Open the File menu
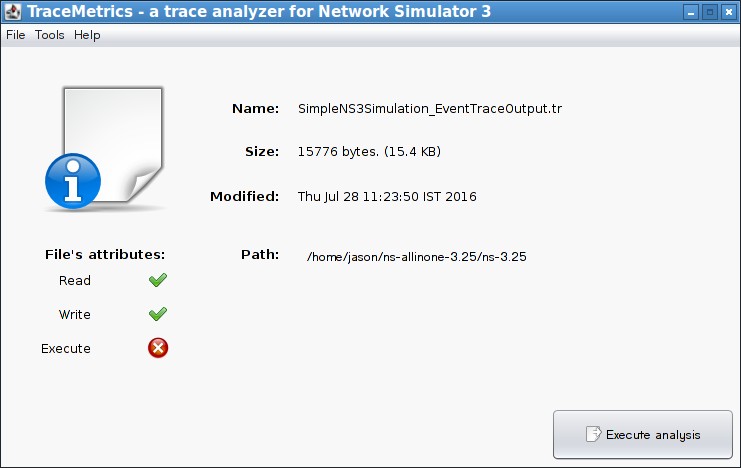The width and height of the screenshot is (741, 468). (15, 35)
